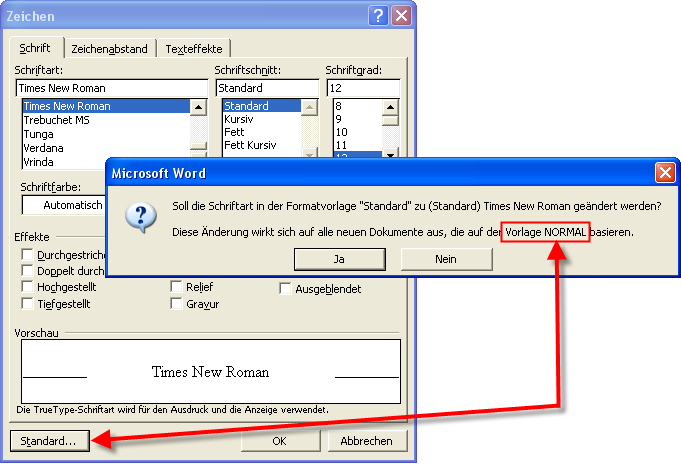Image resolution: width=681 pixels, height=464 pixels.
Task: Enable the Relief checkbox
Action: coord(176,287)
